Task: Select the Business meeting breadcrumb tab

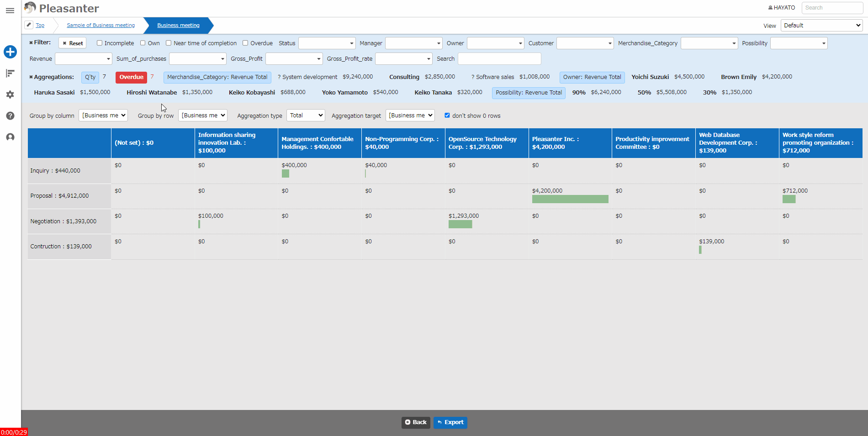Action: pyautogui.click(x=178, y=26)
